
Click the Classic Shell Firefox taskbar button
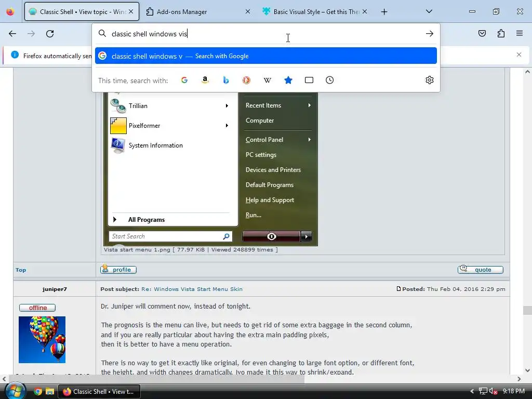[99, 392]
